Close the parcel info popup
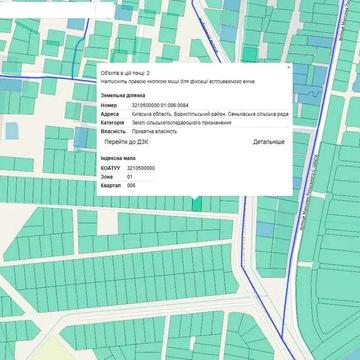The height and width of the screenshot is (360, 360). (289, 67)
